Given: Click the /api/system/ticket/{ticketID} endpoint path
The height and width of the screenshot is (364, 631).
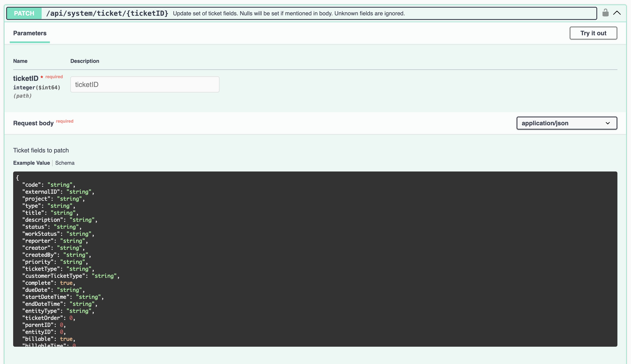Looking at the screenshot, I should tap(107, 14).
